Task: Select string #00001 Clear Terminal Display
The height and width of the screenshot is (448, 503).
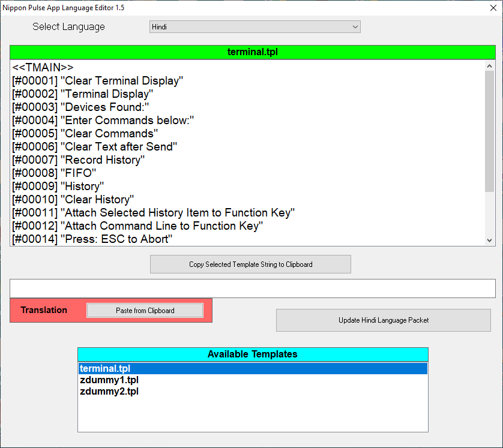Action: (x=248, y=81)
